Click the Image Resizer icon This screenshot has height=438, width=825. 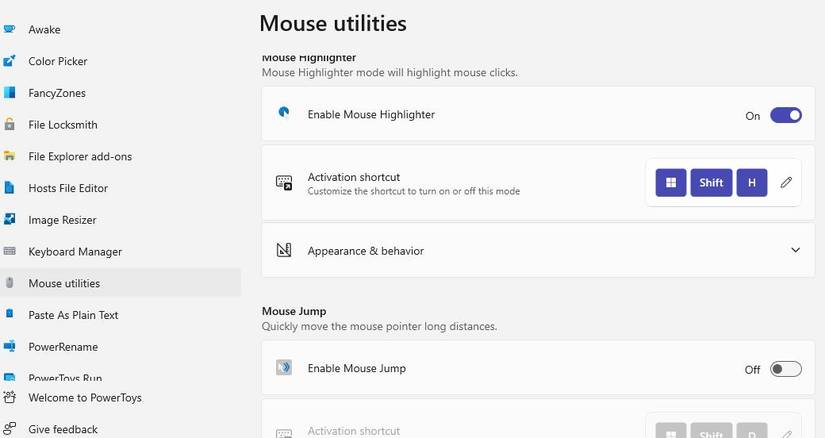click(10, 220)
